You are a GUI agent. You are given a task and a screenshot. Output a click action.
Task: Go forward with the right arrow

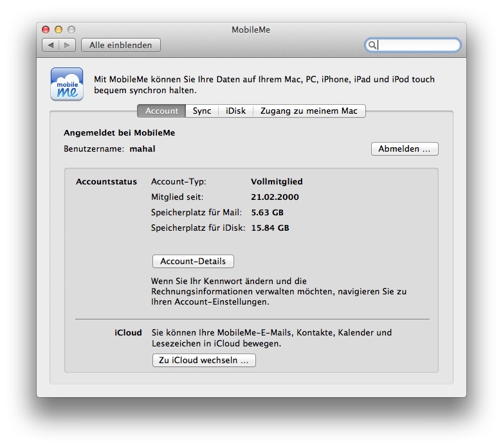tap(68, 45)
